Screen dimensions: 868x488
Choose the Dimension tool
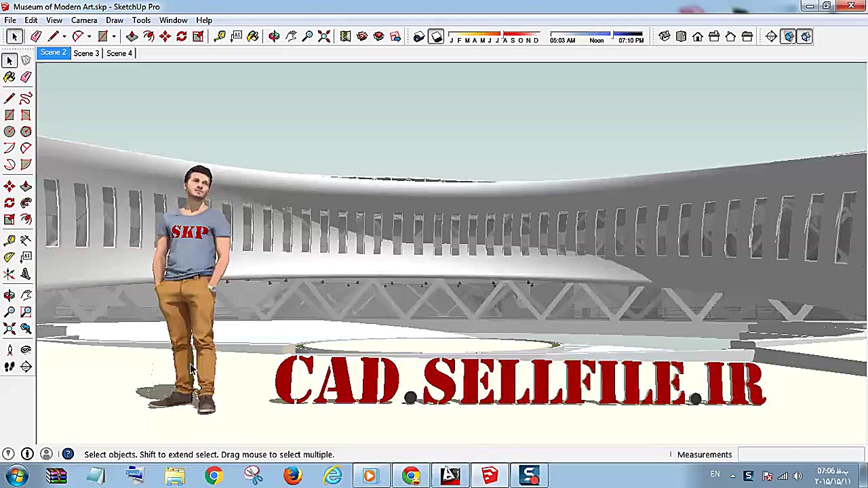click(x=26, y=241)
